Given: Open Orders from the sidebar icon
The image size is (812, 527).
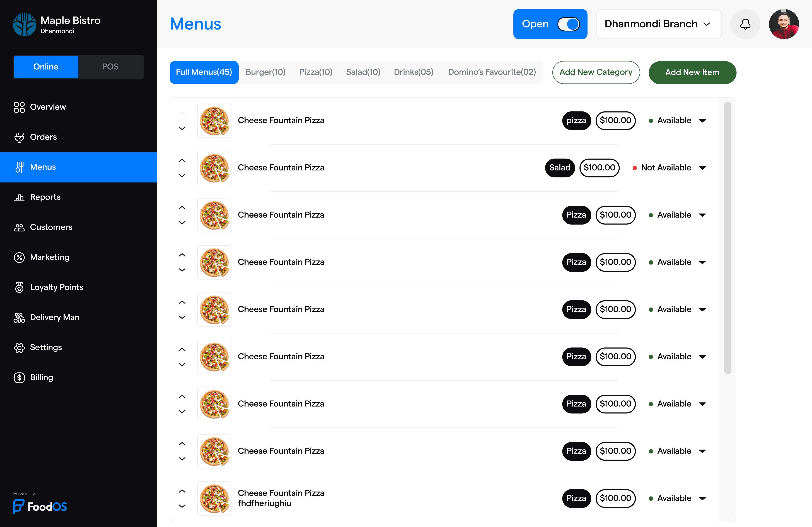Looking at the screenshot, I should tap(19, 137).
